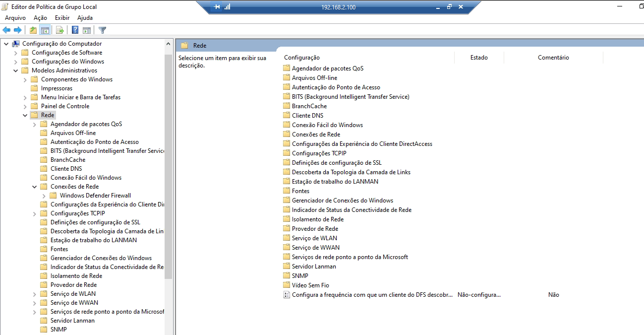Open the Exibir menu
644x335 pixels.
point(62,18)
